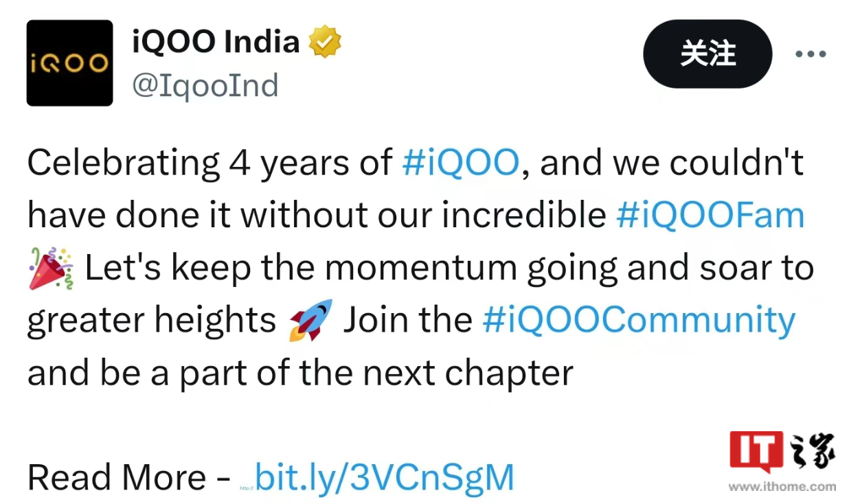Open the #iQOOFam hashtag

tap(710, 216)
